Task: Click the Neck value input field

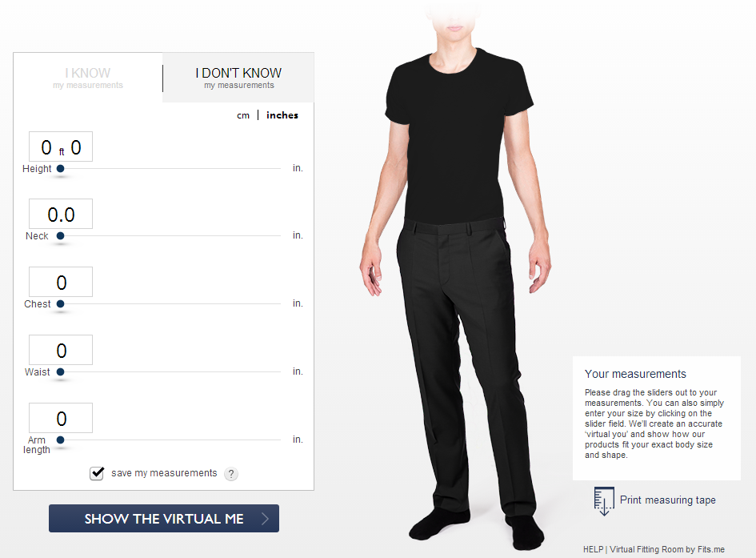Action: coord(61,214)
